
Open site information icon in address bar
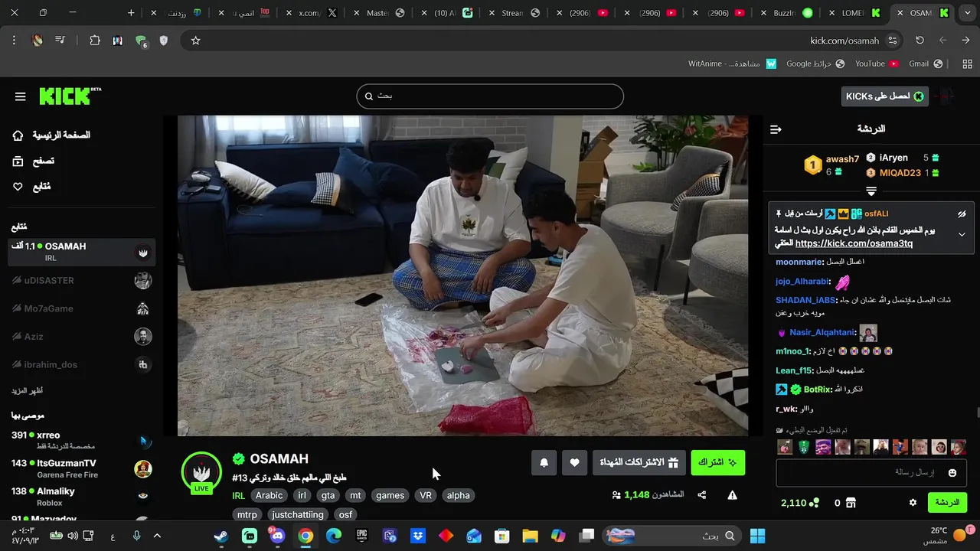coord(892,41)
